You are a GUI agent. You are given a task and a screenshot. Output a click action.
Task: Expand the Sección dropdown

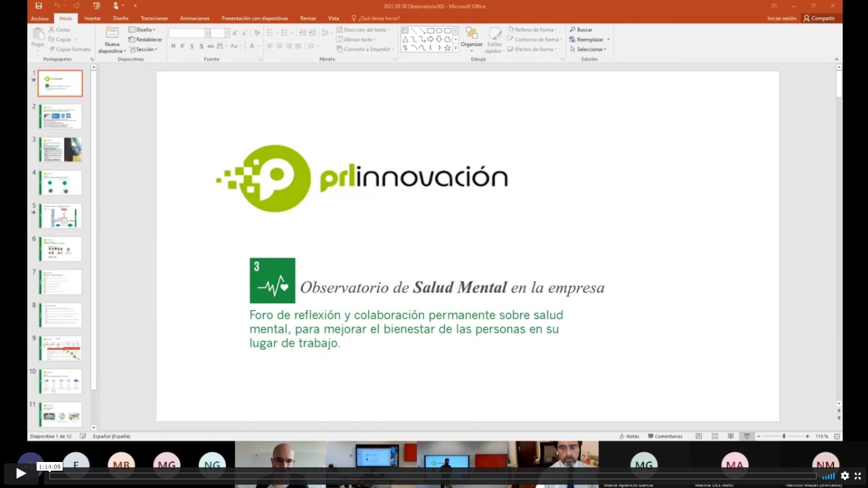143,49
